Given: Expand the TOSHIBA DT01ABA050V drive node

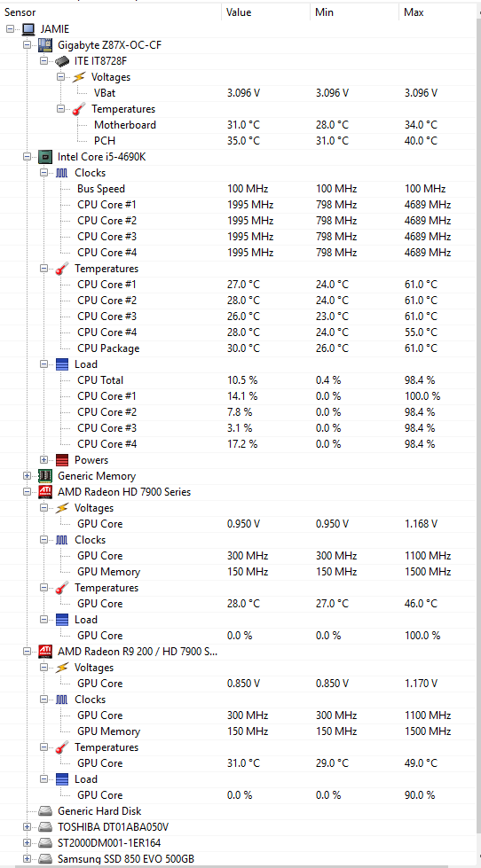Looking at the screenshot, I should tap(27, 827).
